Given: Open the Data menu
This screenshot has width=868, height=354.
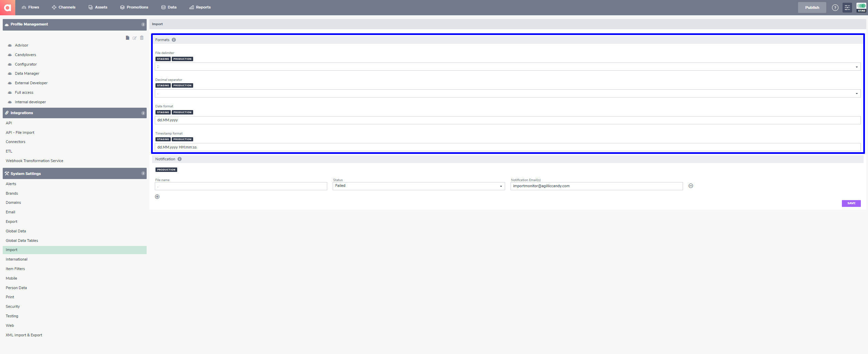Looking at the screenshot, I should click(x=169, y=7).
